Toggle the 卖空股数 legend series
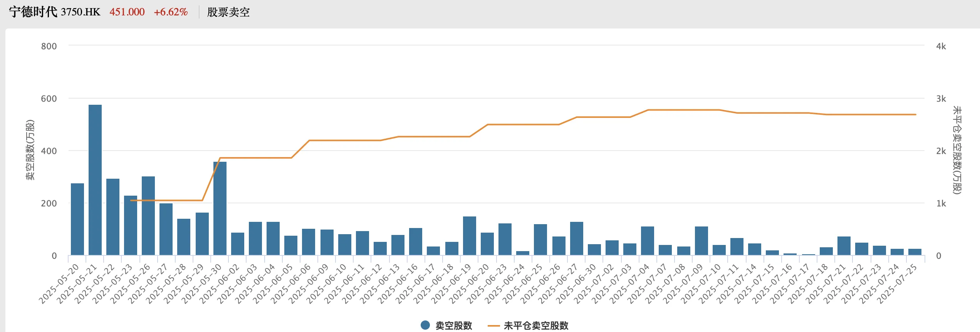 coord(446,325)
